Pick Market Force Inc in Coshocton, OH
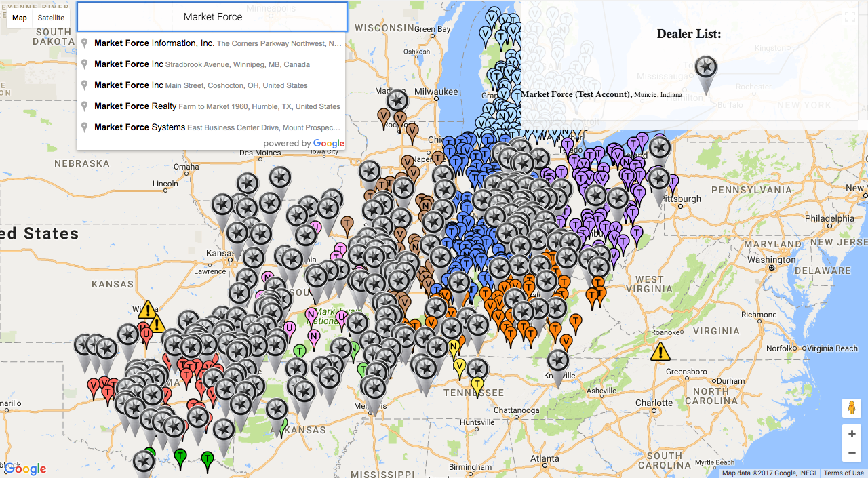 point(212,85)
